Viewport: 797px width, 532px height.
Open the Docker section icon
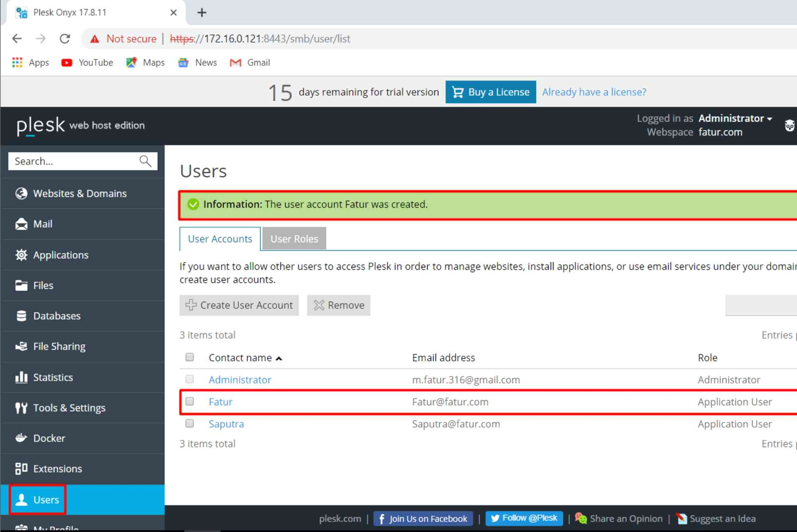point(21,438)
